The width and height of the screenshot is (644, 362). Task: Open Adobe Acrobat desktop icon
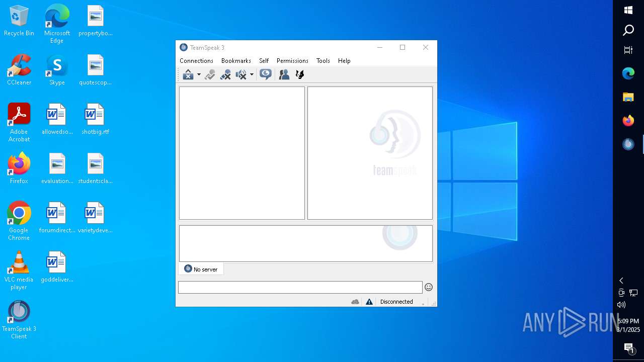click(x=19, y=123)
